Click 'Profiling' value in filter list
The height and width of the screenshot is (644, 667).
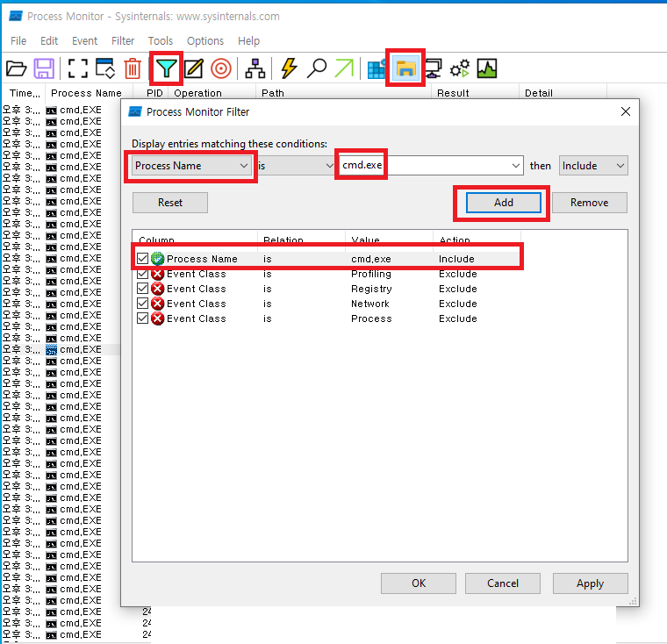[x=371, y=274]
